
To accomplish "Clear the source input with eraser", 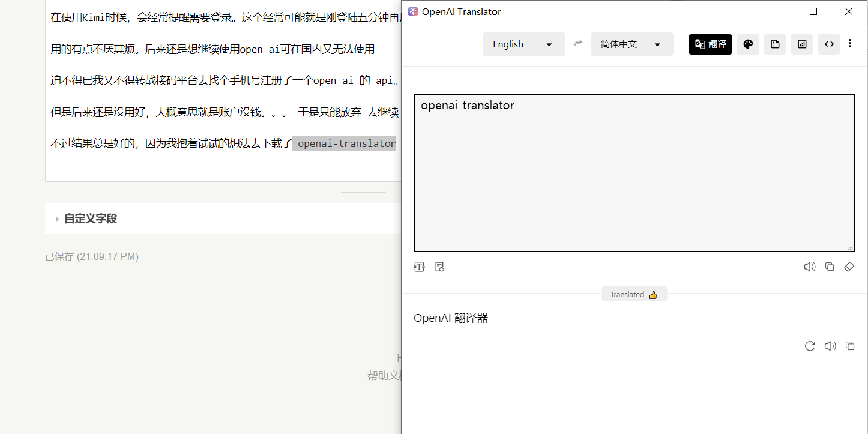I will (x=849, y=267).
